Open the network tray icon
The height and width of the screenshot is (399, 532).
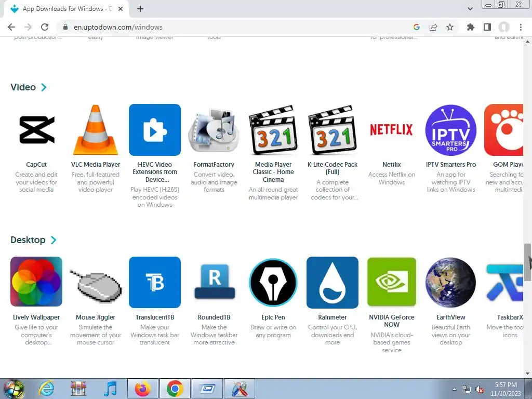tap(467, 390)
